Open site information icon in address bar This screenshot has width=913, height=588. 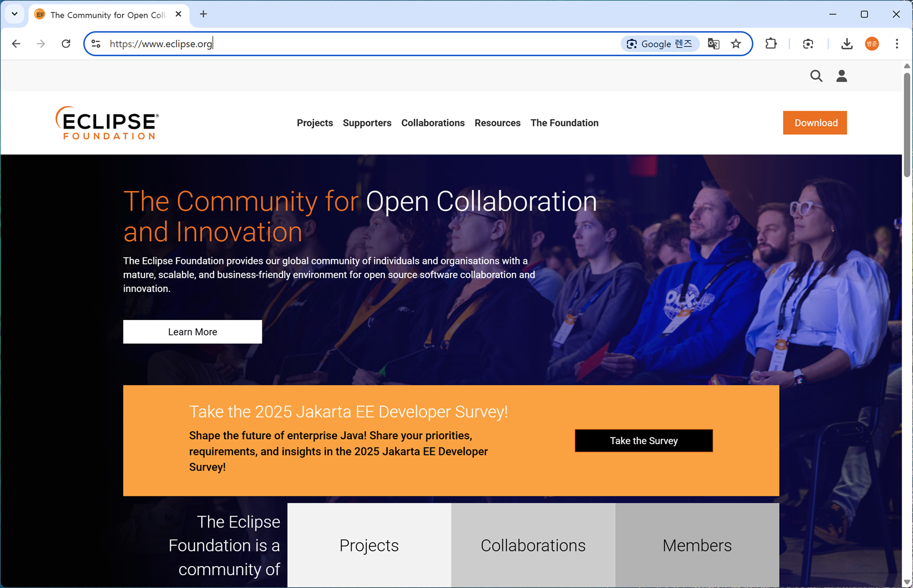click(x=96, y=44)
